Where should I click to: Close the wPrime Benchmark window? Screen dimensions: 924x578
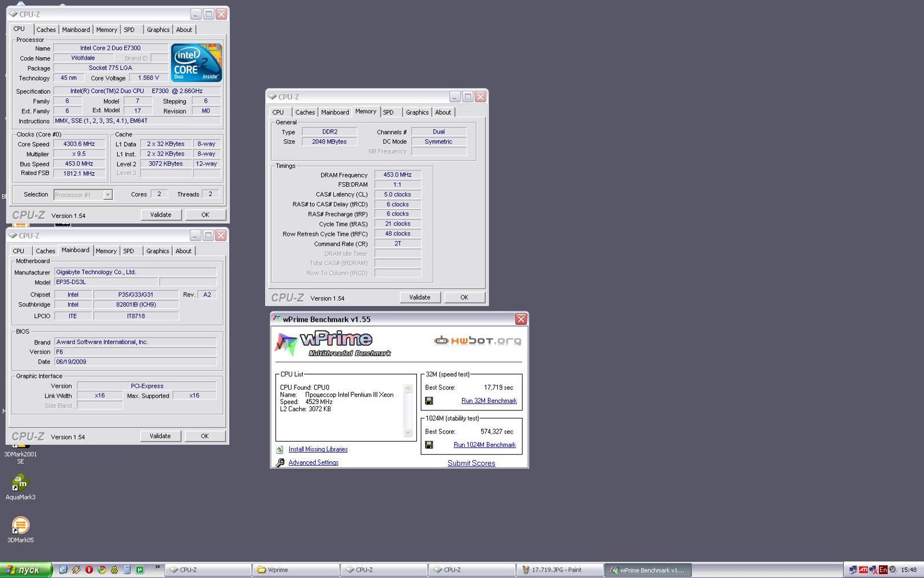tap(521, 319)
